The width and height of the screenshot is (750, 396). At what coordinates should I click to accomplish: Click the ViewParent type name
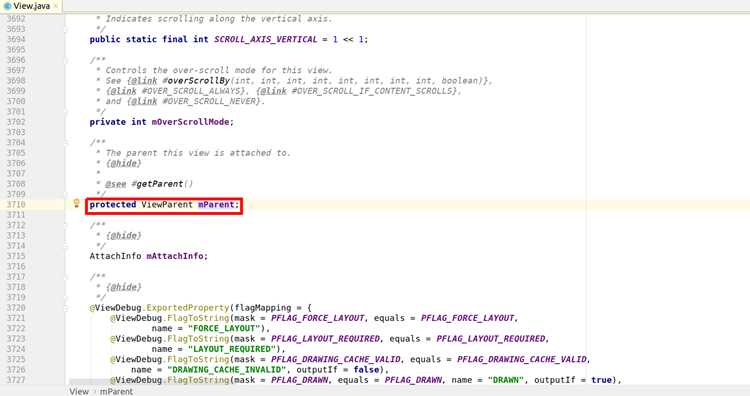click(167, 205)
